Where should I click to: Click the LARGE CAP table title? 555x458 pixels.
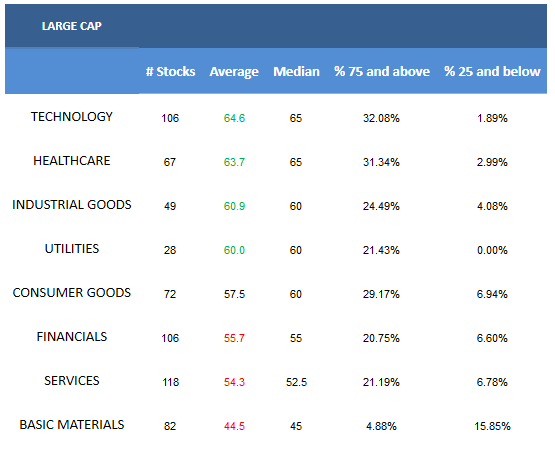71,26
